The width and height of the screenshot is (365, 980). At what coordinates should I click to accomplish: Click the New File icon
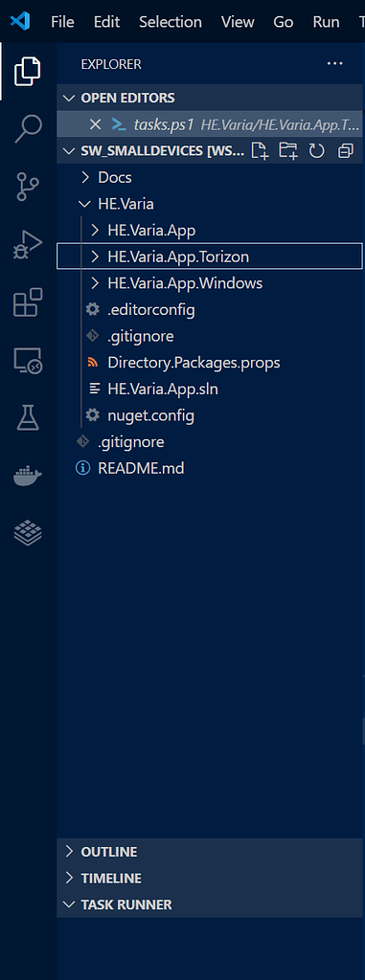[x=260, y=150]
